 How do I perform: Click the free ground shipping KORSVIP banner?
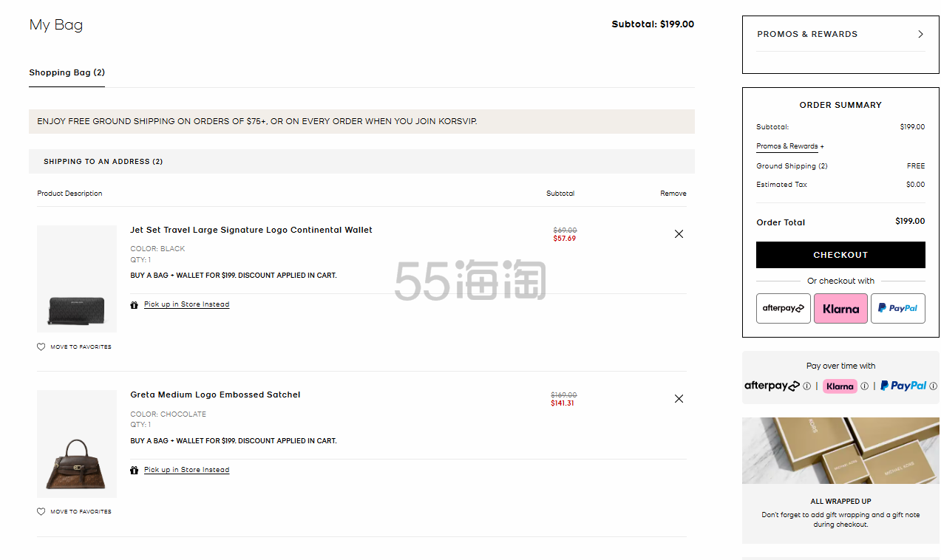[x=361, y=121]
